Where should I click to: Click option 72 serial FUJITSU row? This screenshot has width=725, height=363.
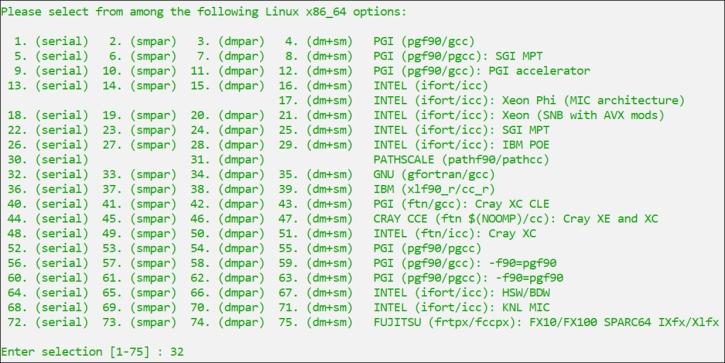point(48,322)
